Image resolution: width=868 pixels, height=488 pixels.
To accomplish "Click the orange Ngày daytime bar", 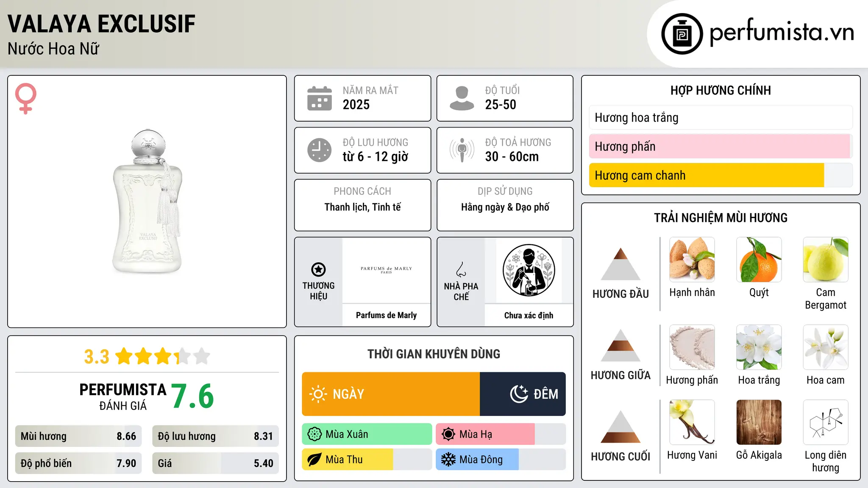I will (x=391, y=394).
